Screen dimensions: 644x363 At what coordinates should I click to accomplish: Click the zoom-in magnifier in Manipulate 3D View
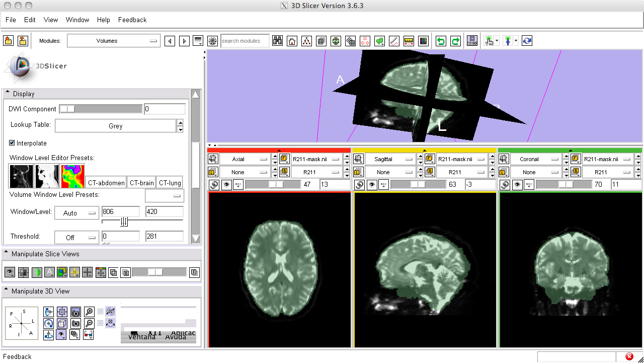pos(89,312)
